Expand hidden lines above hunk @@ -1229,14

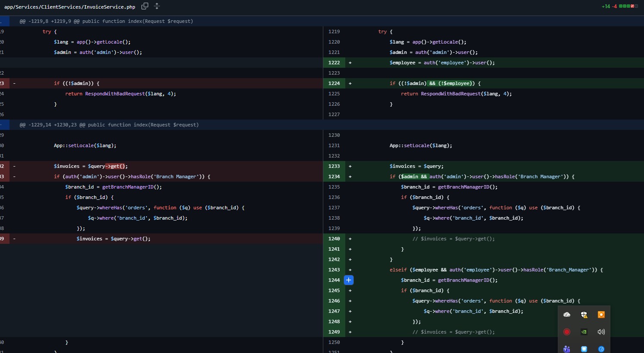pos(5,125)
